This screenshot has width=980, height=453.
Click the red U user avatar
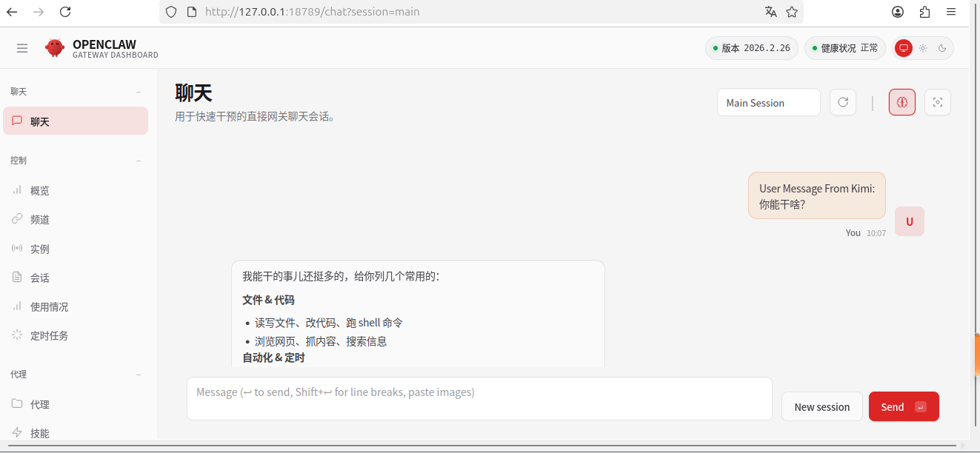[x=910, y=221]
